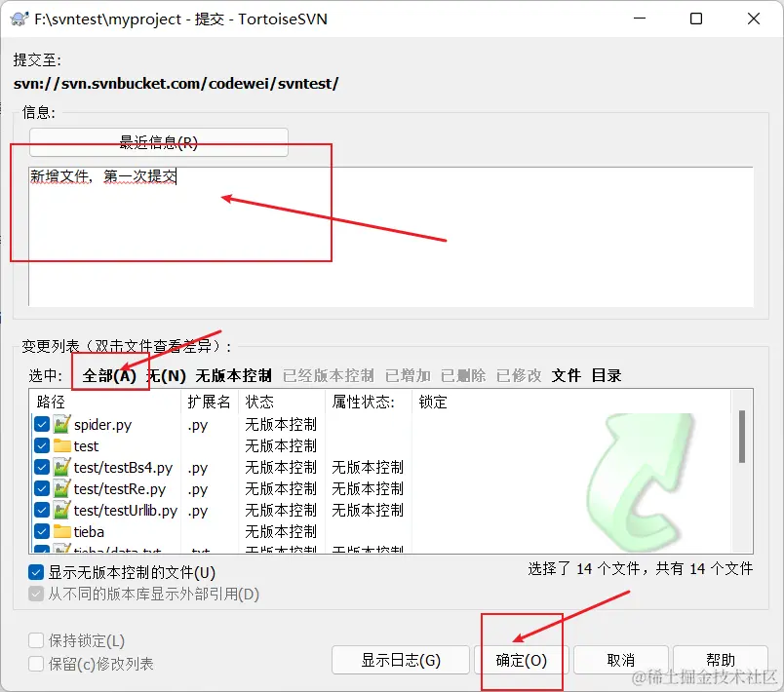The image size is (784, 692).
Task: Uncheck the tieba folder checkbox
Action: tap(42, 531)
